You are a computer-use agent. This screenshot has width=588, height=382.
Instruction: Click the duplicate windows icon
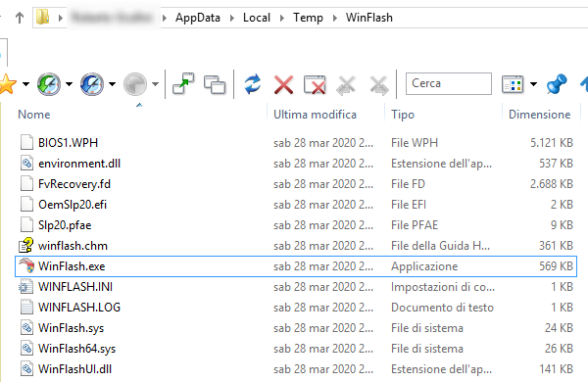pos(215,84)
